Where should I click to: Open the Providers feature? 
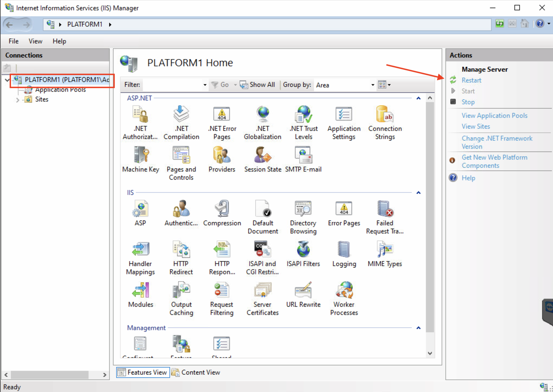pos(222,160)
